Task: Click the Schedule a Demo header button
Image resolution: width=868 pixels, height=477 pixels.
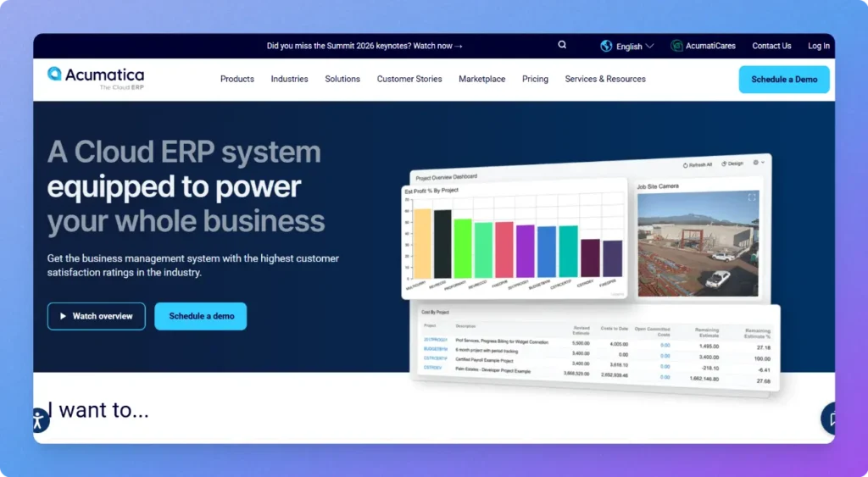Action: pos(784,79)
